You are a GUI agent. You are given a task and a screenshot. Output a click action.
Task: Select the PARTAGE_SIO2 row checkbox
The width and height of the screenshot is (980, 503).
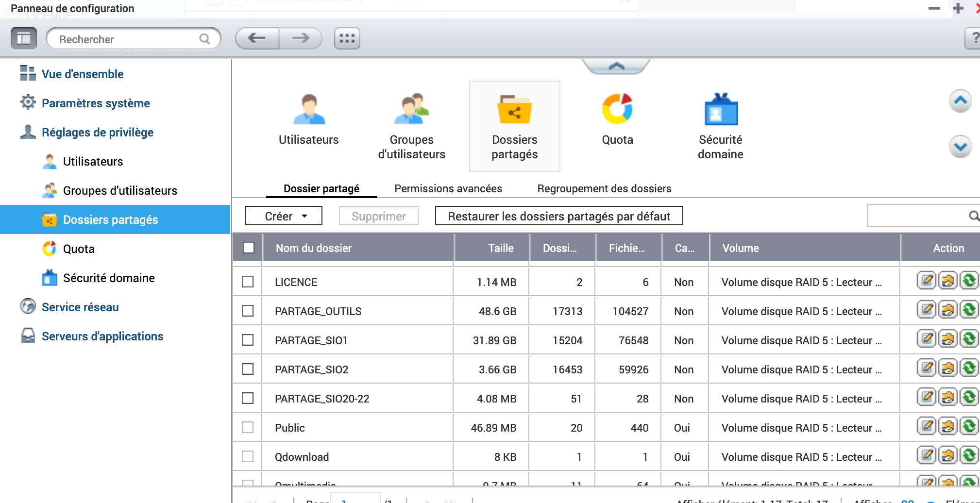(x=248, y=369)
